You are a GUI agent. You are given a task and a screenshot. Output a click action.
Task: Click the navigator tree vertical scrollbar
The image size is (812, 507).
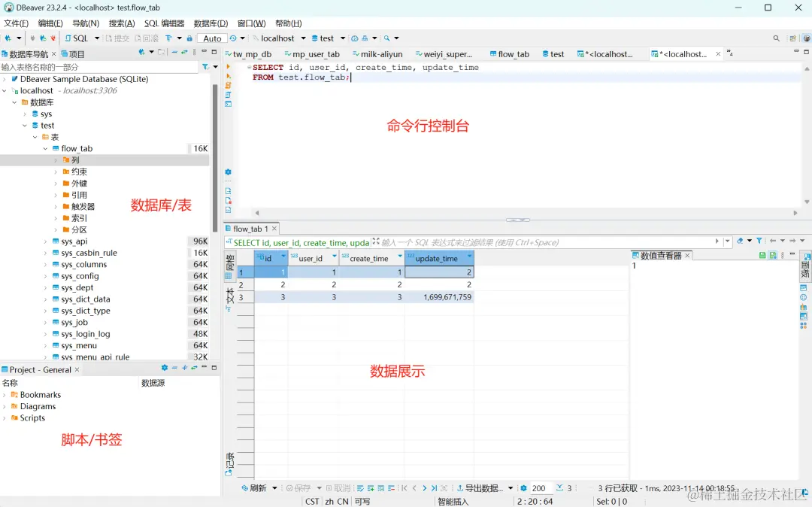(x=215, y=157)
